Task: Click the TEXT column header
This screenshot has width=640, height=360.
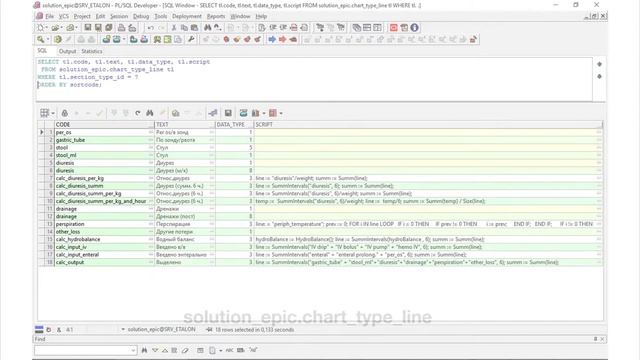Action: tap(185, 124)
